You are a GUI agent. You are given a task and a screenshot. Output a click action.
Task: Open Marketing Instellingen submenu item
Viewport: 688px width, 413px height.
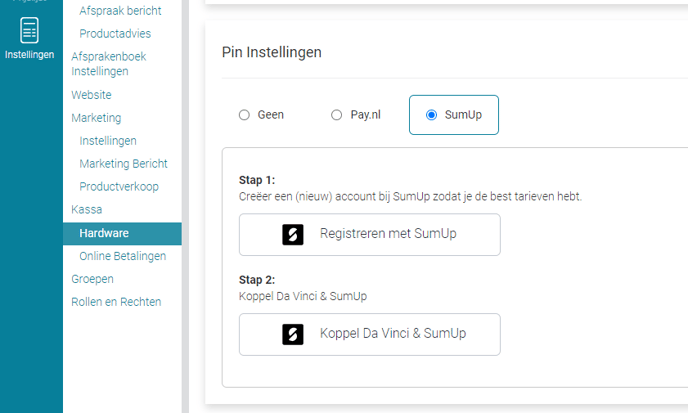(x=108, y=141)
